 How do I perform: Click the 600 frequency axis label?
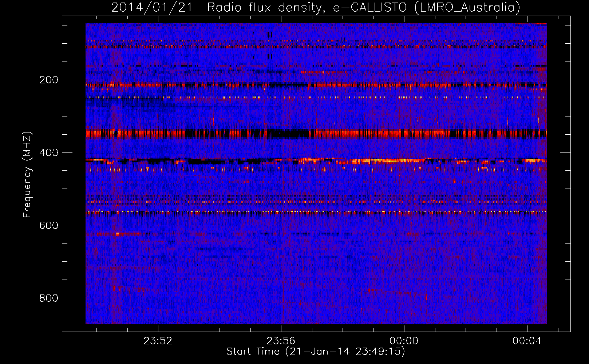click(x=49, y=225)
